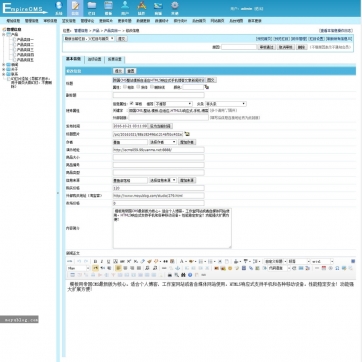
Task: Justify text in the editor
Action: (139, 268)
